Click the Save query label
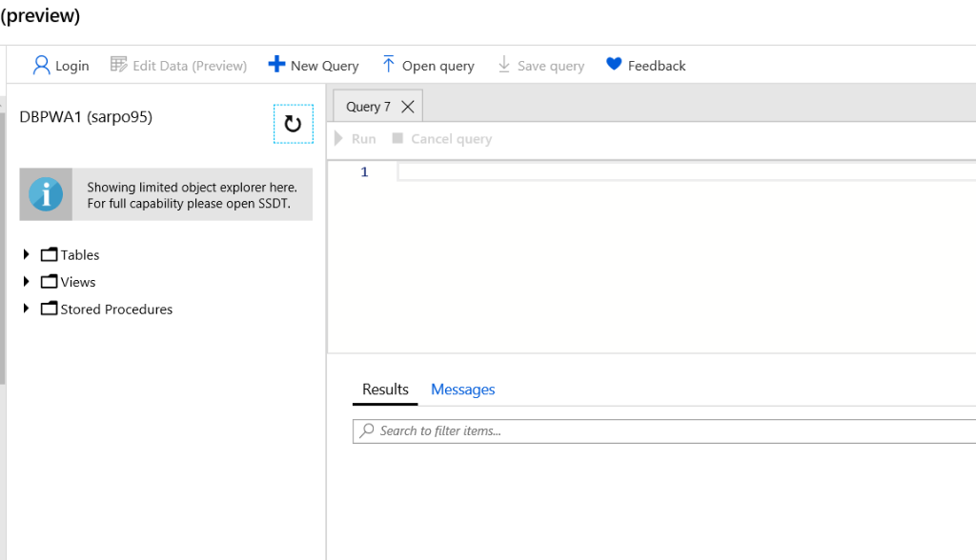The height and width of the screenshot is (560, 976). [551, 66]
